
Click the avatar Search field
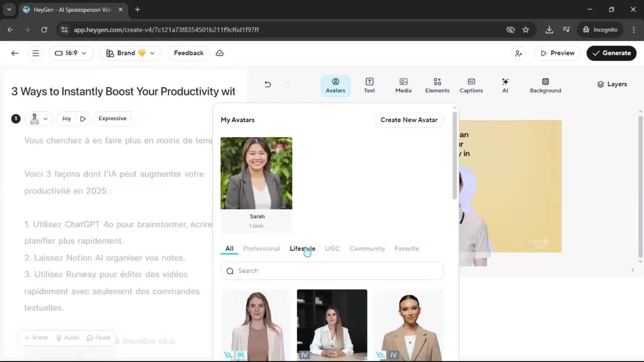(x=332, y=271)
